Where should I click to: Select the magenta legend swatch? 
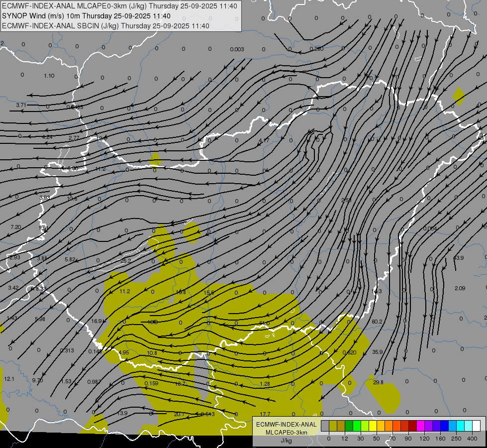tap(420, 426)
